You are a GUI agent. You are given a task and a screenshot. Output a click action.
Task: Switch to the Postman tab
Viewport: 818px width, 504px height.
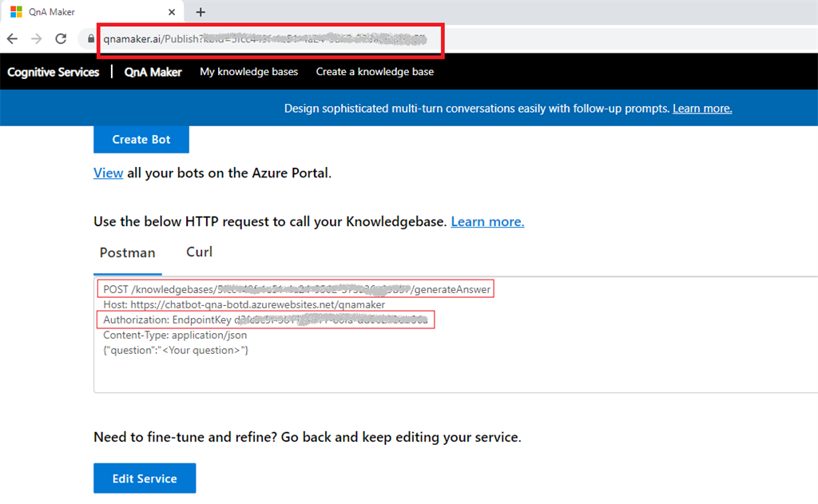127,252
